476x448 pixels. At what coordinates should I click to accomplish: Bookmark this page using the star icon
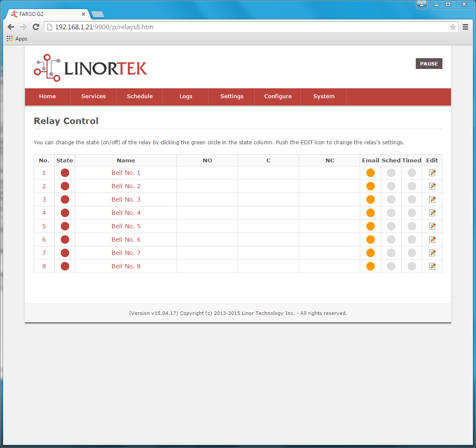(x=453, y=27)
